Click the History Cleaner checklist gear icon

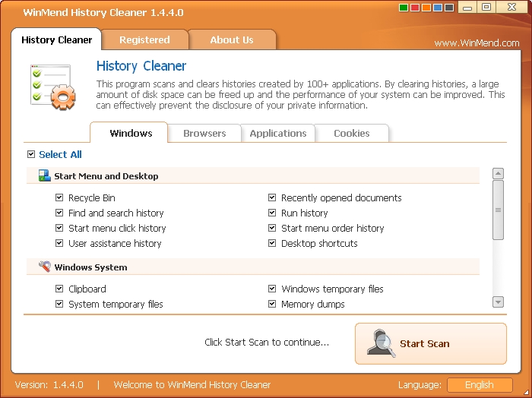[x=53, y=87]
